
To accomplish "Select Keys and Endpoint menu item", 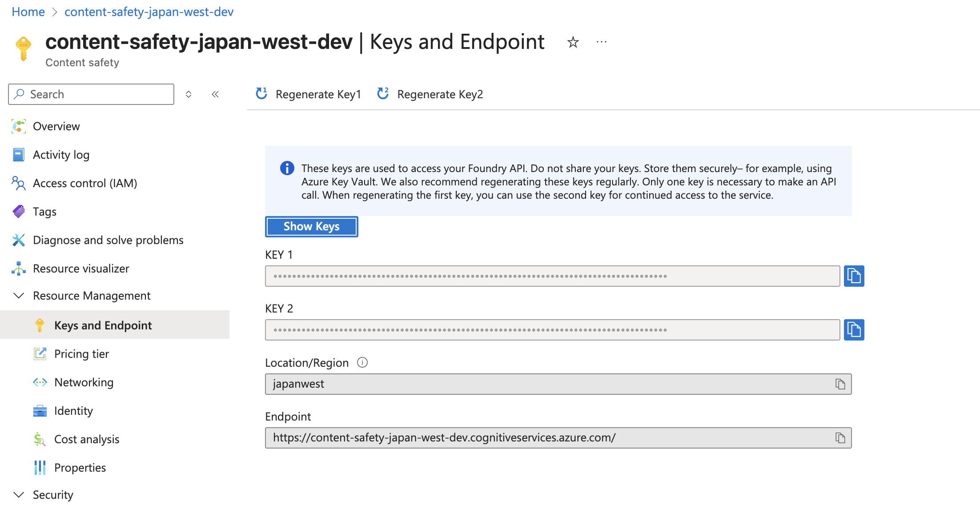I will [x=115, y=325].
